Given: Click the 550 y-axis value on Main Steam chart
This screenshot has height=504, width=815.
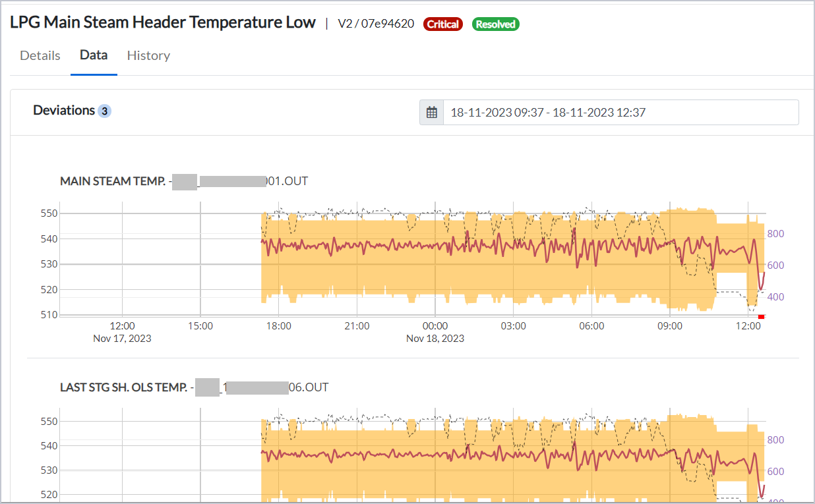Looking at the screenshot, I should coord(50,213).
